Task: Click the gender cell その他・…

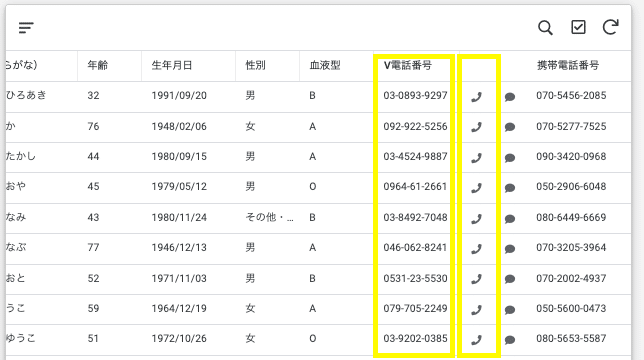Action: (269, 217)
